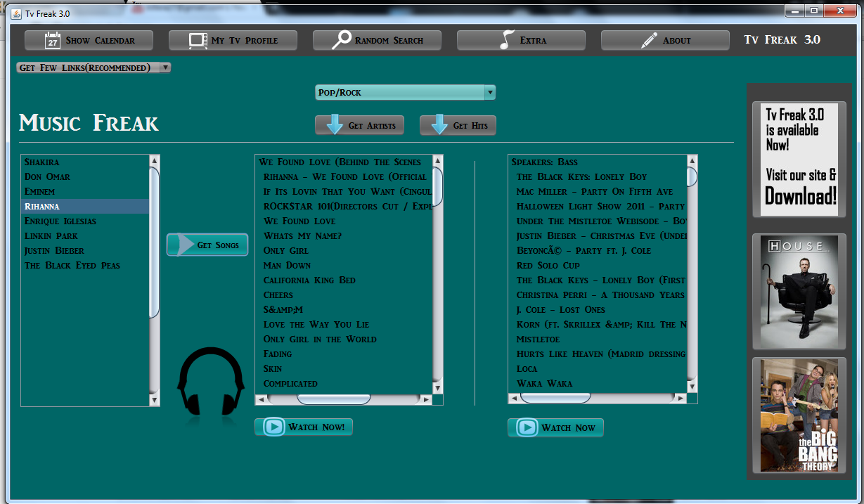Screen dimensions: 864x504
Task: Select the song Only Girl
Action: (344, 250)
